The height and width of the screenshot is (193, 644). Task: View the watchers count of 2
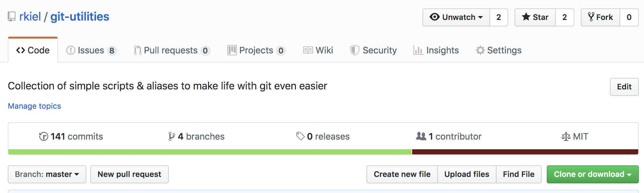[x=499, y=17]
